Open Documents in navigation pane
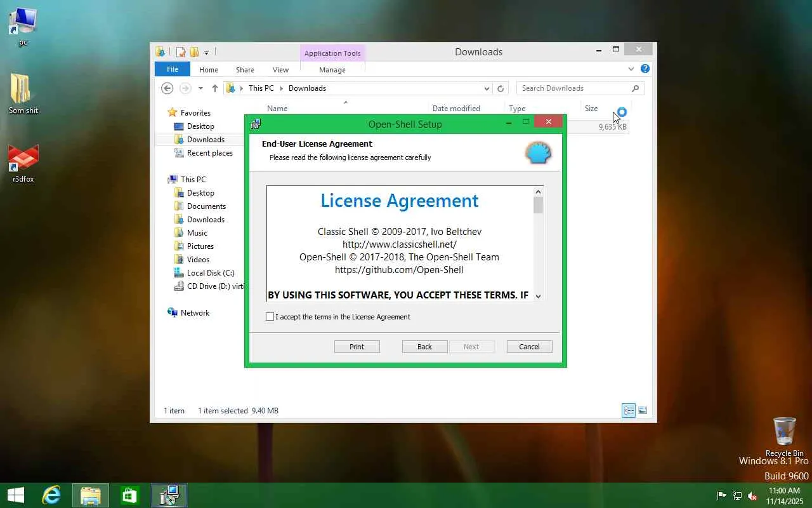The height and width of the screenshot is (508, 812). point(206,206)
